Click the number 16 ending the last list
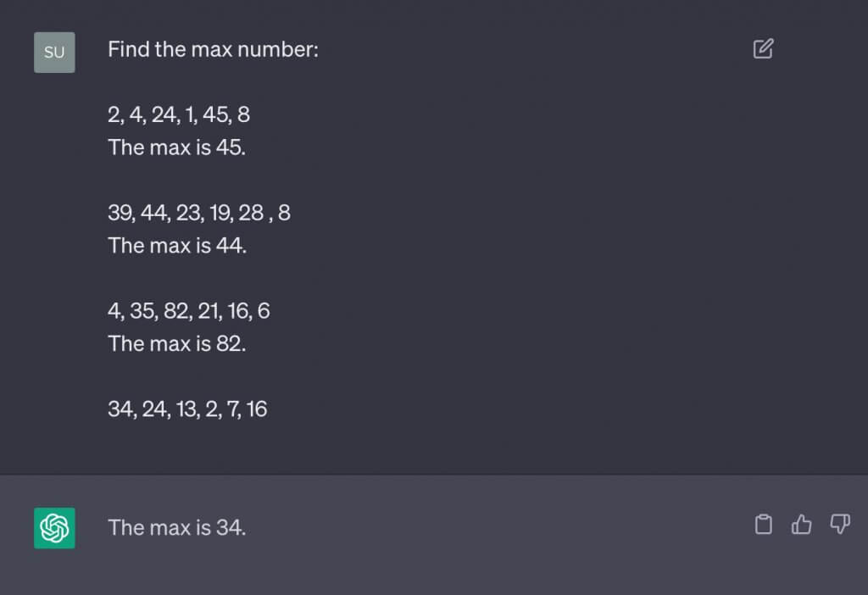 coord(256,409)
